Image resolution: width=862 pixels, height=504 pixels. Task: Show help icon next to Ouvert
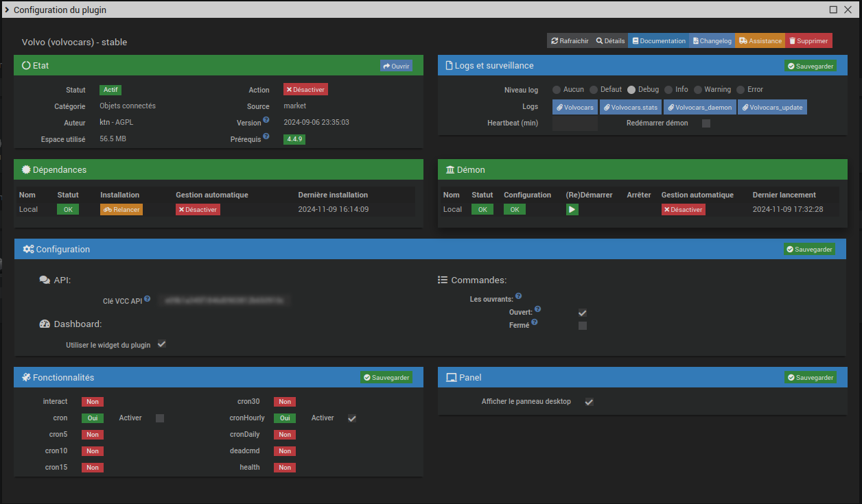click(x=537, y=309)
